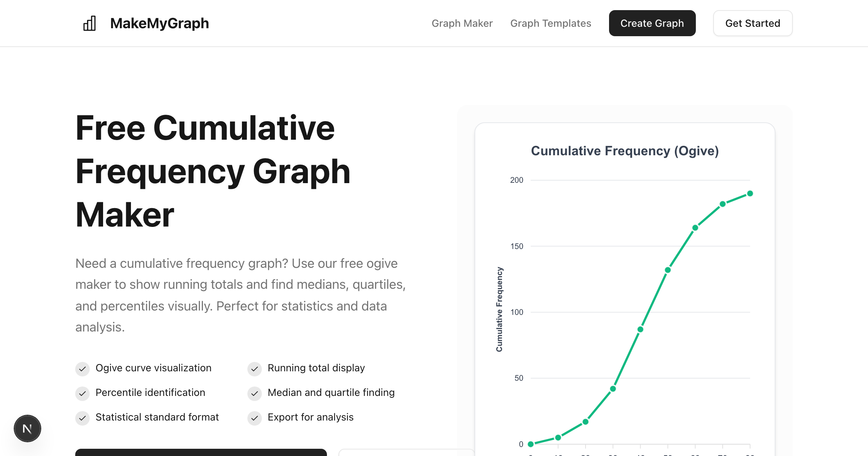Viewport: 868px width, 456px height.
Task: Click the Free Cumulative Frequency Graph Maker heading
Action: pos(213,171)
